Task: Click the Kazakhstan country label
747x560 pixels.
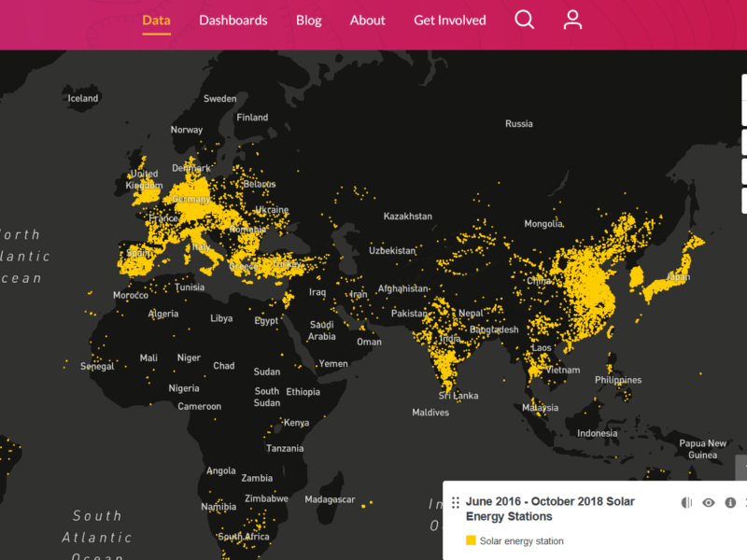Action: (x=408, y=217)
